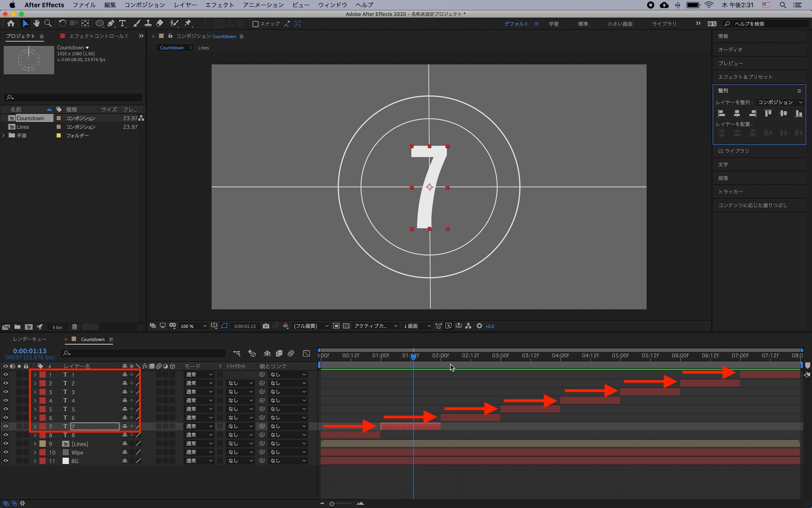The width and height of the screenshot is (812, 508).
Task: Select the Hand tool
Action: pyautogui.click(x=37, y=24)
